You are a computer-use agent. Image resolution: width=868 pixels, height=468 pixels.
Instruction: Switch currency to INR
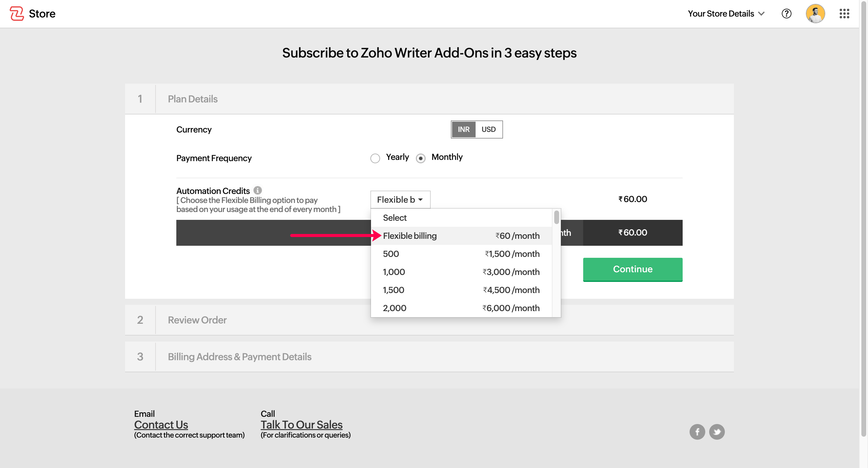coord(463,129)
